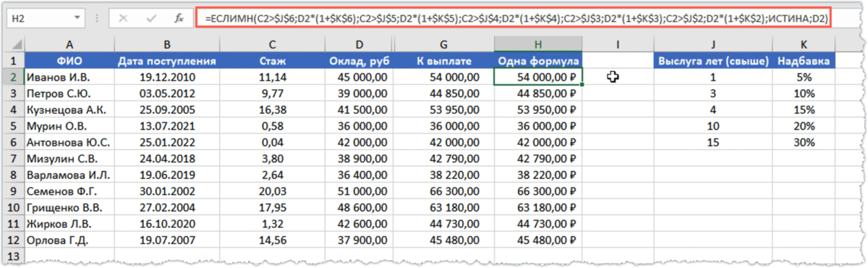Select the Выслуга лет cell with 10
Viewport: 868px width, 268px height.
(713, 125)
